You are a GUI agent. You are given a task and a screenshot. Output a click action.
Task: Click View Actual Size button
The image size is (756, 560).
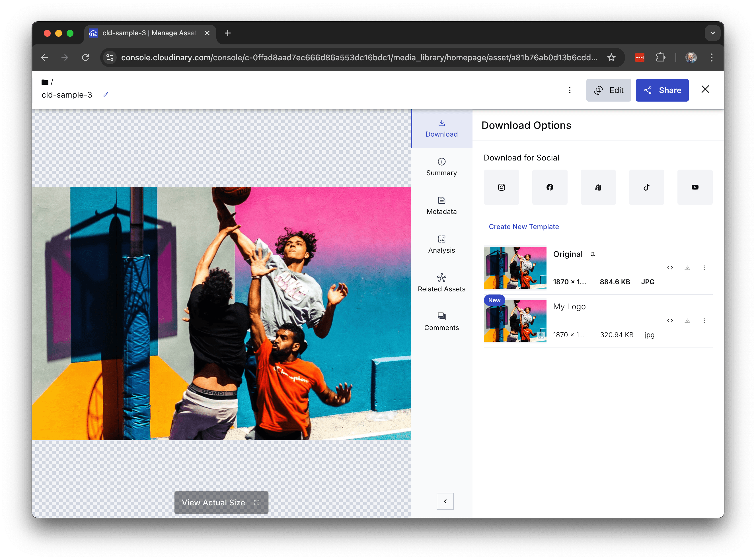[221, 502]
